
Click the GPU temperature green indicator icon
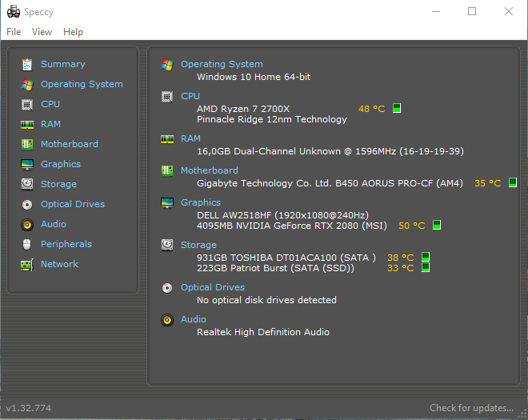pyautogui.click(x=437, y=225)
